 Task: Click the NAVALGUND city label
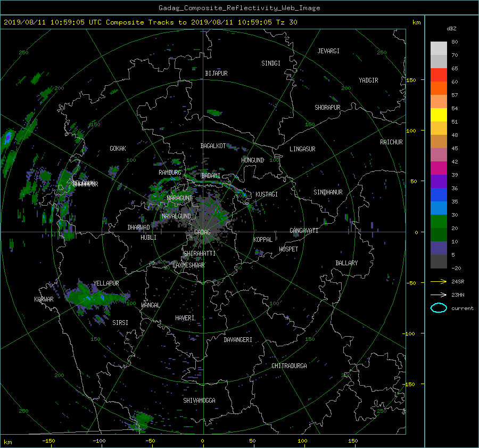point(176,216)
